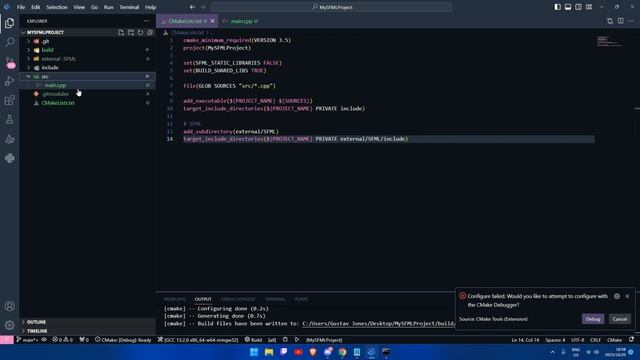This screenshot has width=640, height=360.
Task: Open the Terminal menu
Action: click(129, 7)
